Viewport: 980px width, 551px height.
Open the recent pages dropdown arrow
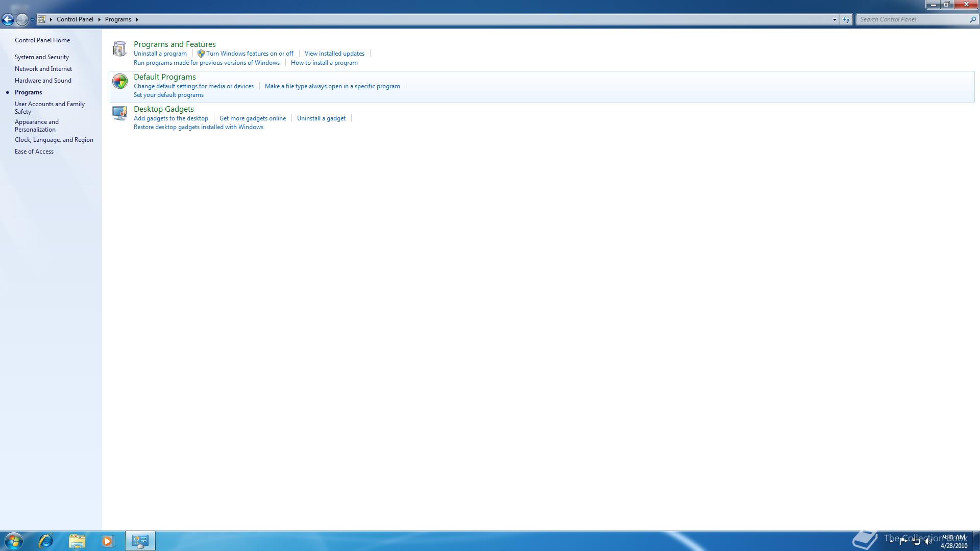coord(32,19)
